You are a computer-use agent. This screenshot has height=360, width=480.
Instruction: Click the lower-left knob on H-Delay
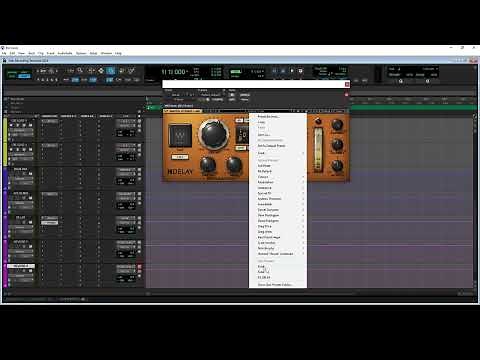[x=208, y=165]
